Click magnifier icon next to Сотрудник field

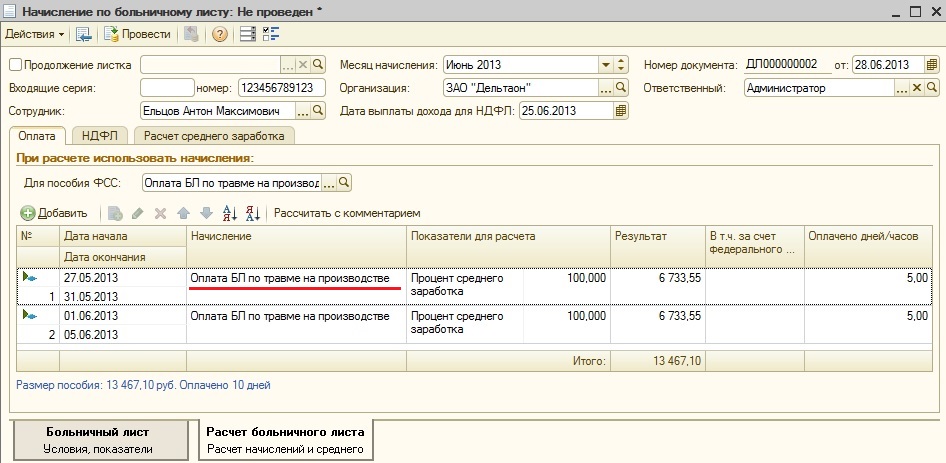pyautogui.click(x=319, y=111)
